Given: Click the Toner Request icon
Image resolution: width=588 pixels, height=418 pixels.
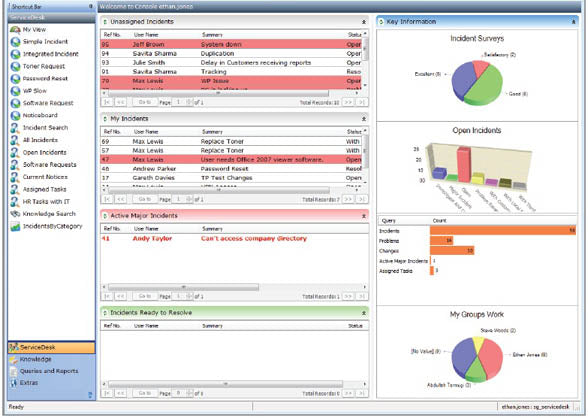Looking at the screenshot, I should point(15,66).
